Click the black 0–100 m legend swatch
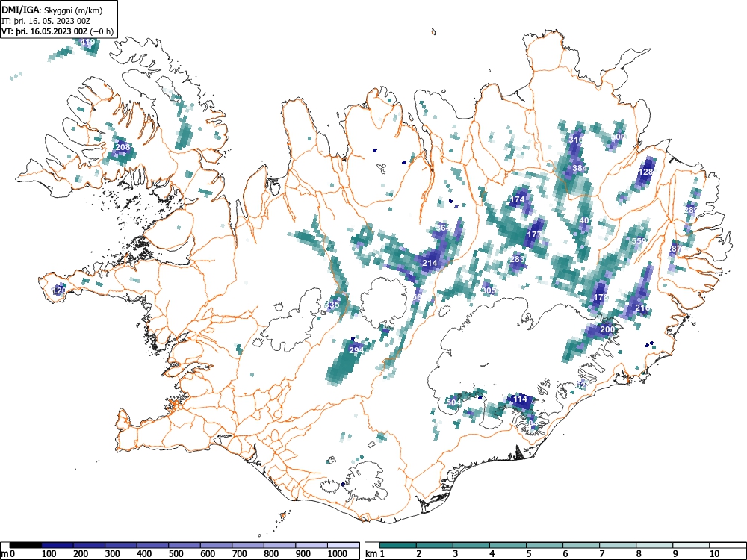747x560 pixels. pyautogui.click(x=25, y=545)
